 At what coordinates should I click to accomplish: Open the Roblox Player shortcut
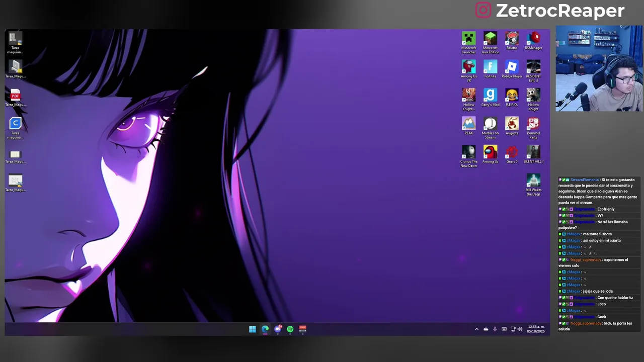512,69
